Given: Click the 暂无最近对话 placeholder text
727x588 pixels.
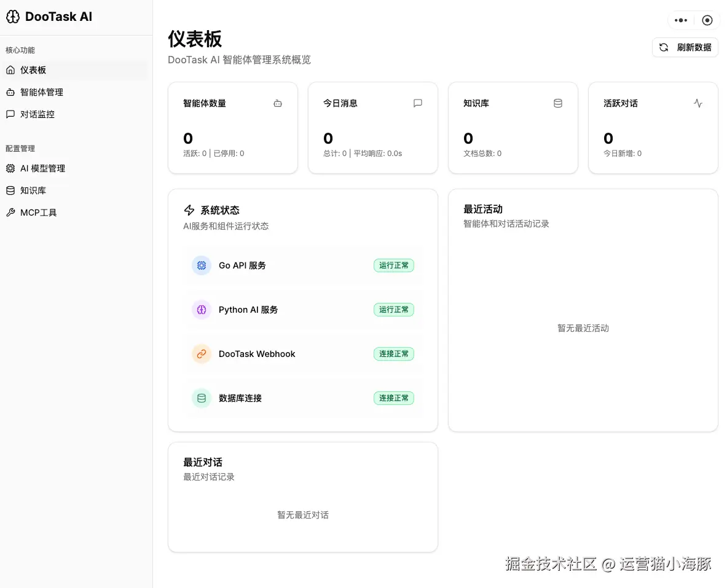Looking at the screenshot, I should pos(303,515).
